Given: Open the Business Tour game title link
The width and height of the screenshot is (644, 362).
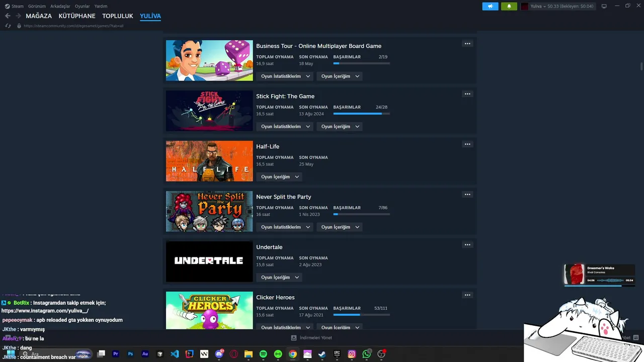Looking at the screenshot, I should (318, 46).
